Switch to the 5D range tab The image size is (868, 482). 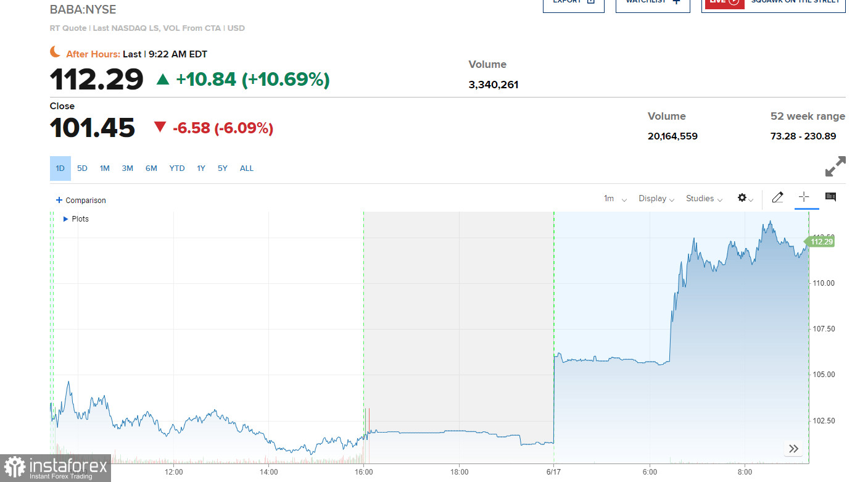[x=82, y=168]
